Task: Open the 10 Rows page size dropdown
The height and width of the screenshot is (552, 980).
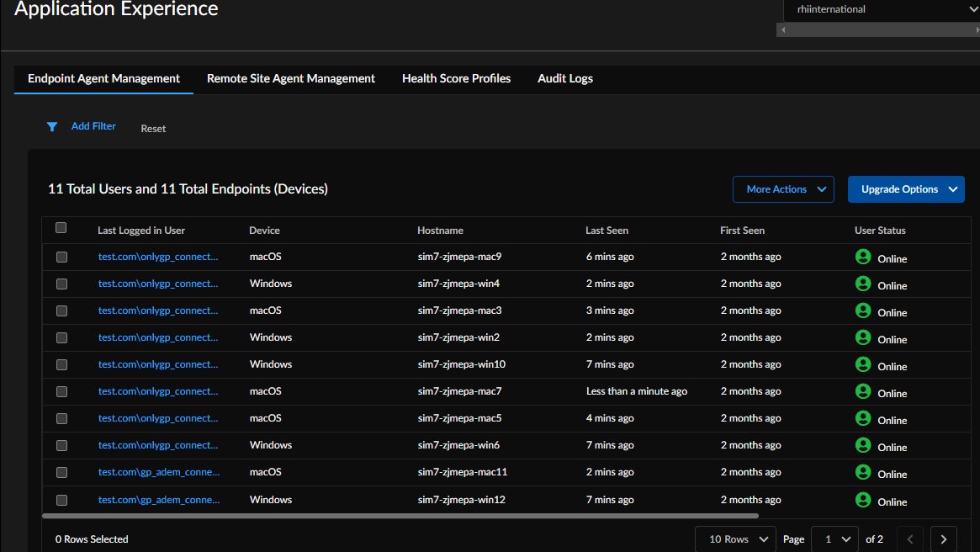Action: coord(735,539)
